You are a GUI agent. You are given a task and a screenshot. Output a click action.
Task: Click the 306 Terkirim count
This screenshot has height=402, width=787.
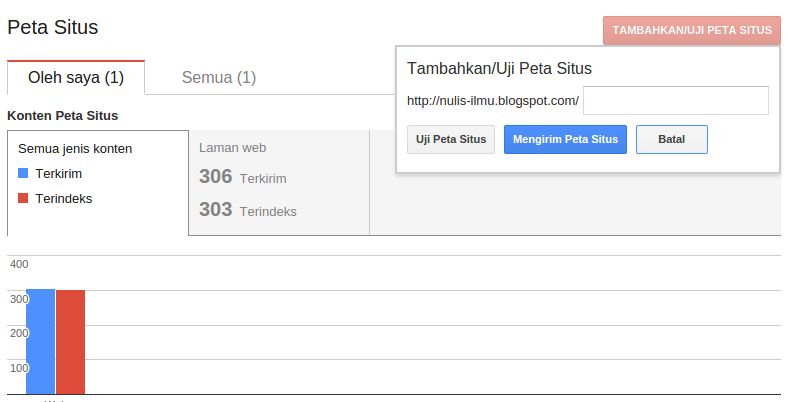[243, 177]
